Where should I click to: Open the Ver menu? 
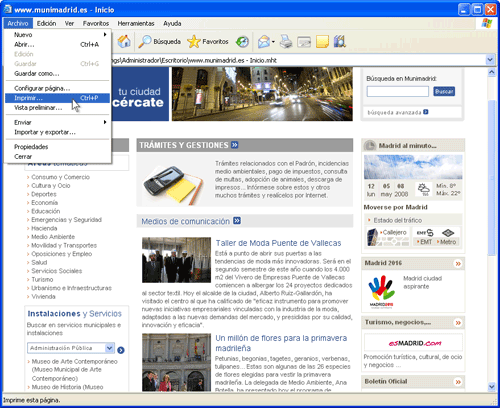coord(69,23)
